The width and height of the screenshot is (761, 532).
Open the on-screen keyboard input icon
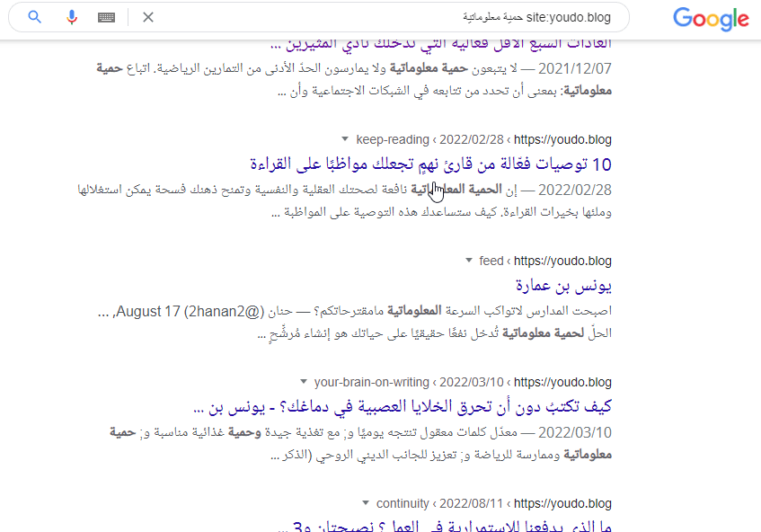tap(106, 16)
